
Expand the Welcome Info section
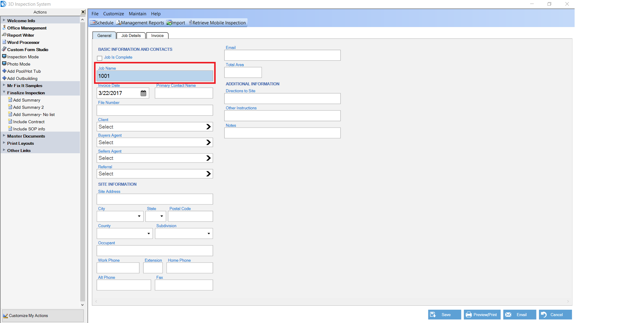[4, 20]
